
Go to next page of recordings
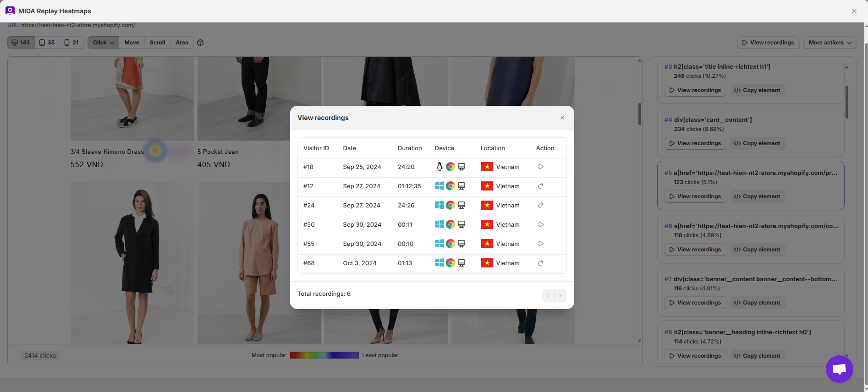[x=560, y=295]
